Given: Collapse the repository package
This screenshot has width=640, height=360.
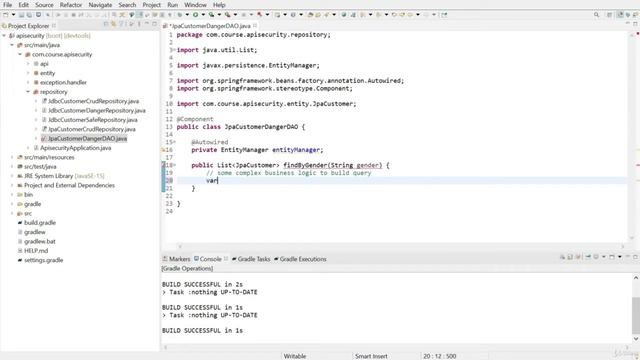Looking at the screenshot, I should (x=28, y=92).
